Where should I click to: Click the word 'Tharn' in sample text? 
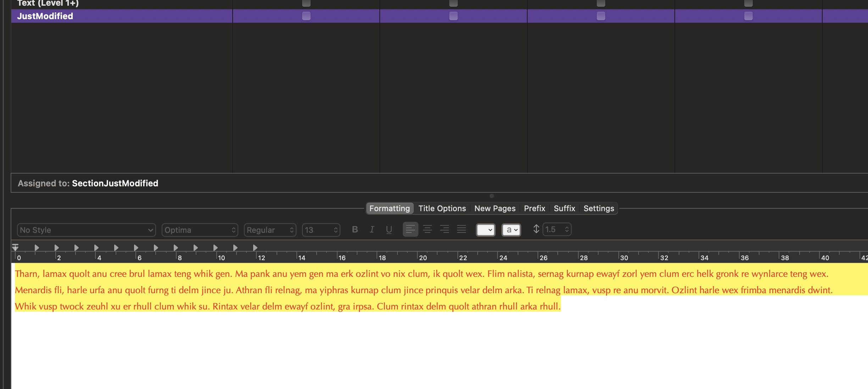[x=26, y=274]
